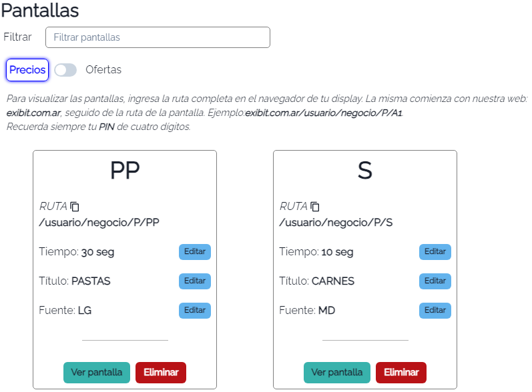The height and width of the screenshot is (392, 532).
Task: Select the Precios button
Action: (27, 70)
